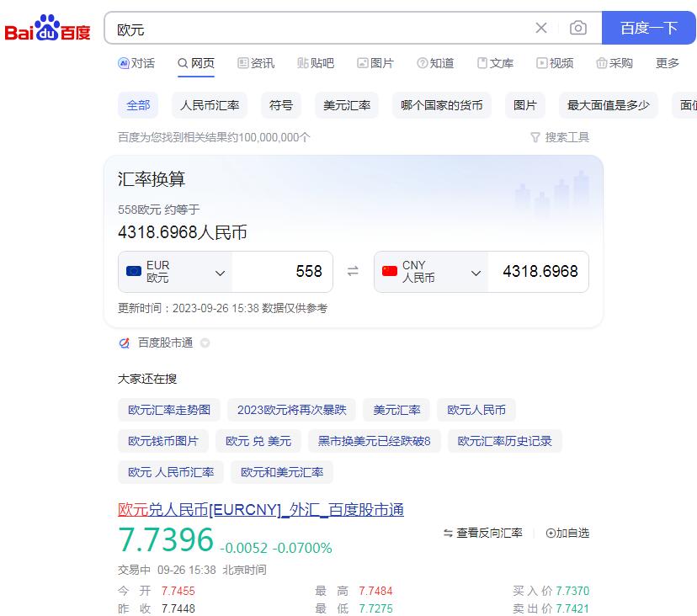697x616 pixels.
Task: Expand the 更多 tab options
Action: coord(668,63)
